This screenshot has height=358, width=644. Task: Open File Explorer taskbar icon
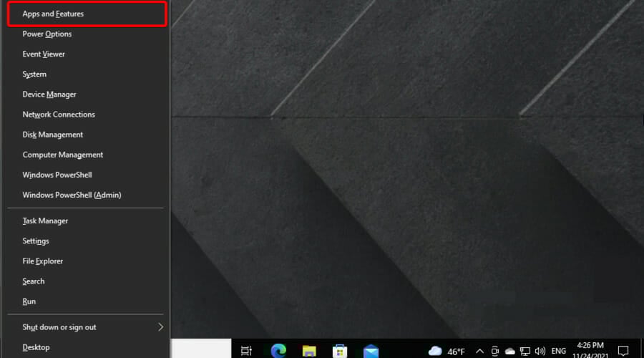309,351
